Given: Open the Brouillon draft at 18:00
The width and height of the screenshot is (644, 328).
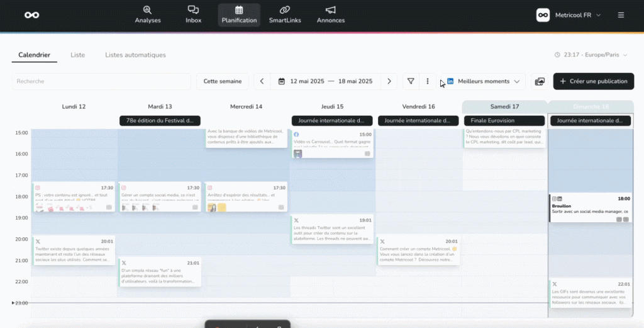Looking at the screenshot, I should coord(591,208).
